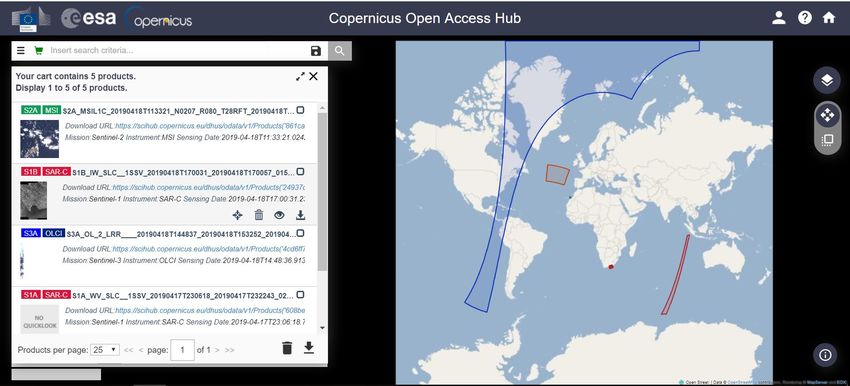Click the magnifying glass search button
850x386 pixels.
pos(339,51)
